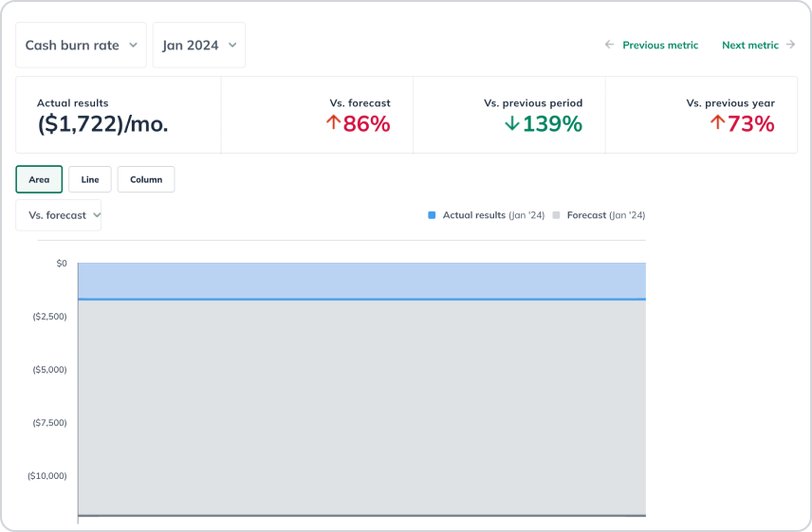The height and width of the screenshot is (532, 812).
Task: Click the right arrow beside Next metric
Action: click(x=790, y=45)
